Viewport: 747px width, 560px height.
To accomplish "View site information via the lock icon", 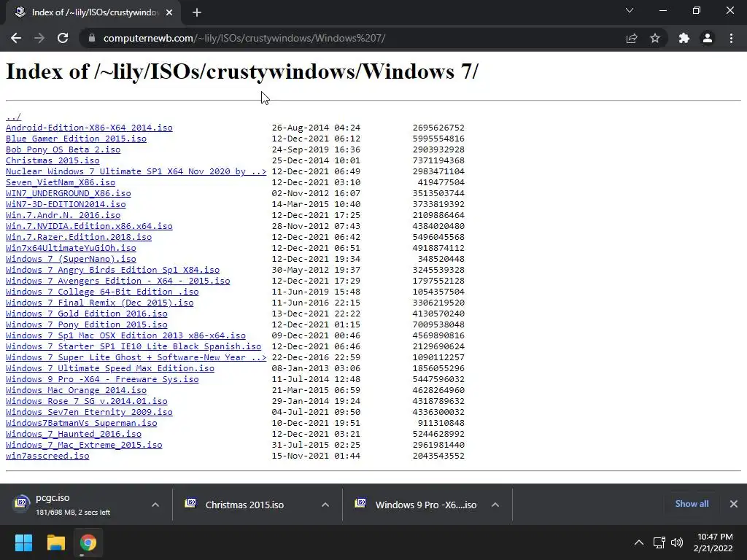I will [92, 38].
